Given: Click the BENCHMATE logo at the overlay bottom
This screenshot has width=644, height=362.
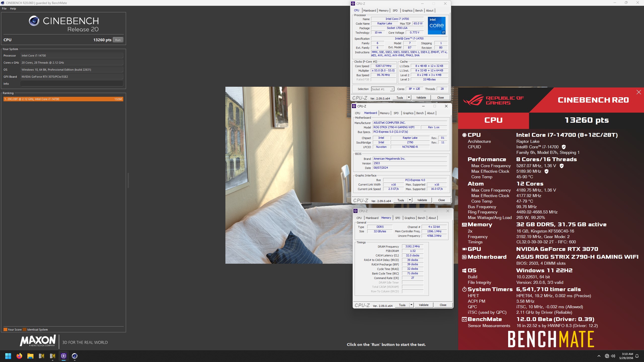Looking at the screenshot, I should coord(551,339).
